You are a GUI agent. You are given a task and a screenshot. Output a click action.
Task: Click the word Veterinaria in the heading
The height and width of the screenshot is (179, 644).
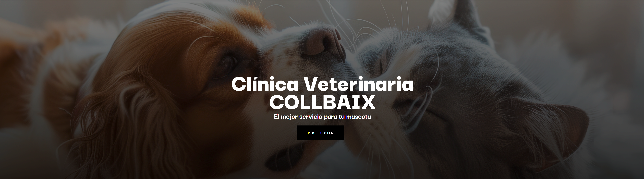(358, 84)
